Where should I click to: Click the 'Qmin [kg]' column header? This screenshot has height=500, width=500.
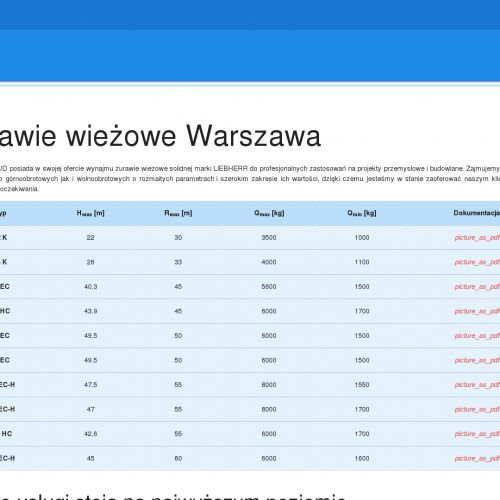click(x=362, y=213)
